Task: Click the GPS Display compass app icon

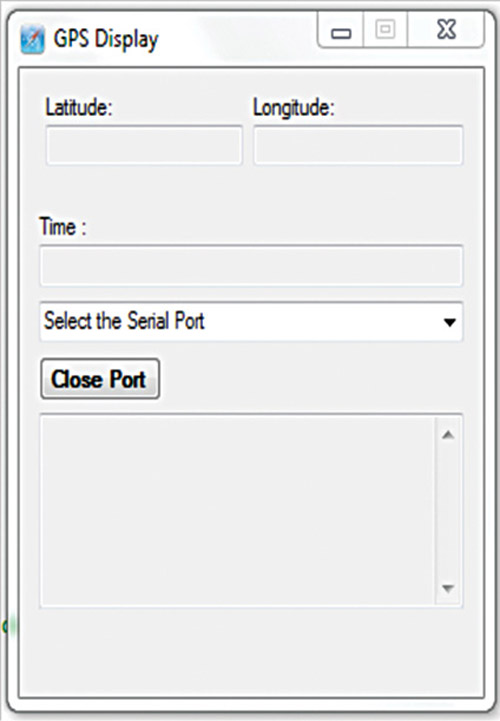Action: 32,40
